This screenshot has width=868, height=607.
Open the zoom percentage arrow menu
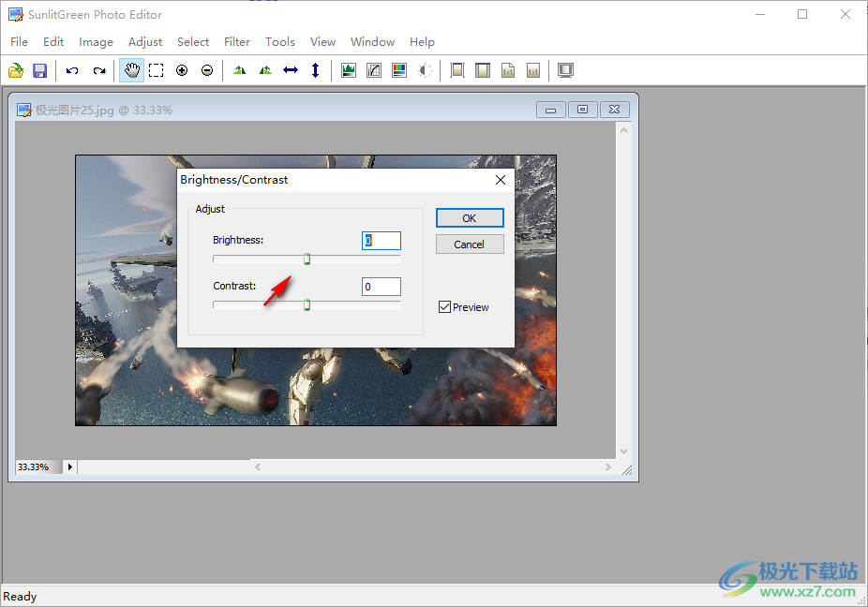69,467
